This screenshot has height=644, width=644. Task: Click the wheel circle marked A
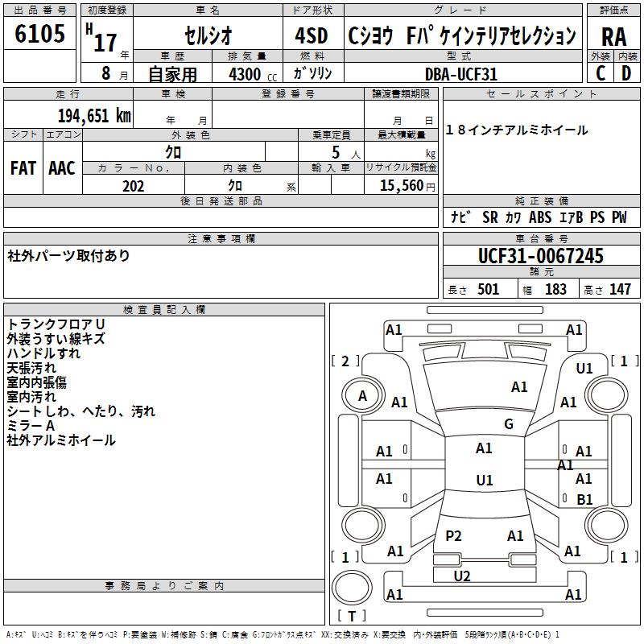coord(362,396)
